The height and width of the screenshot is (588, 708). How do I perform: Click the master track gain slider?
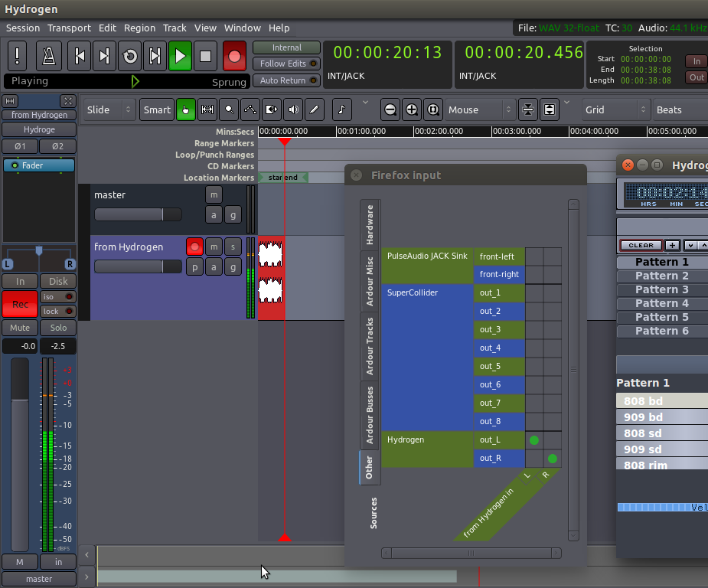pos(138,214)
